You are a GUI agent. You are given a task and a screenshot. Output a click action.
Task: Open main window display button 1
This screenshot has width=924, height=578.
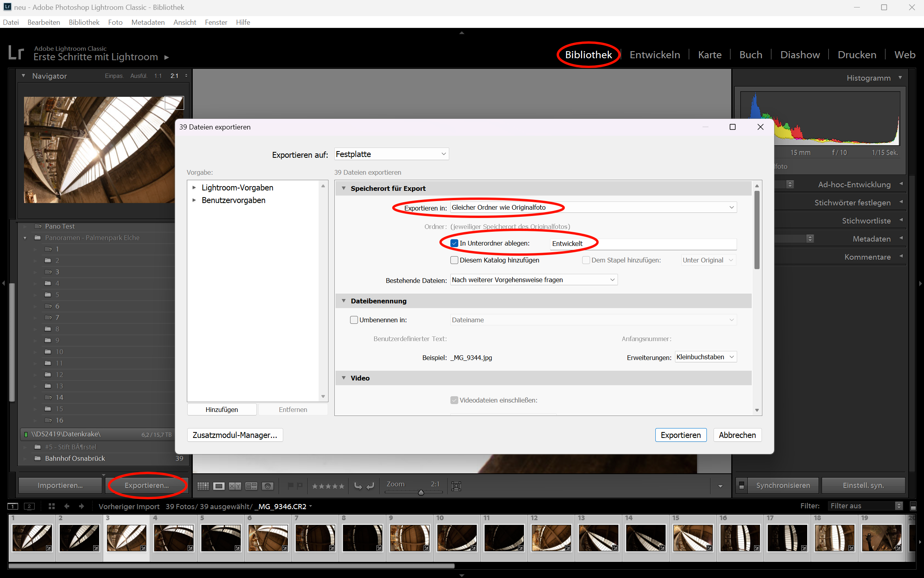13,506
